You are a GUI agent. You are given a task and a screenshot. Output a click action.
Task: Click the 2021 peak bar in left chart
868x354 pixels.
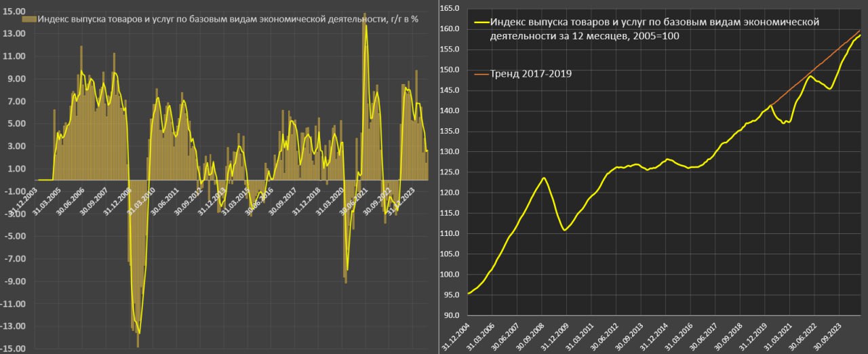click(364, 16)
